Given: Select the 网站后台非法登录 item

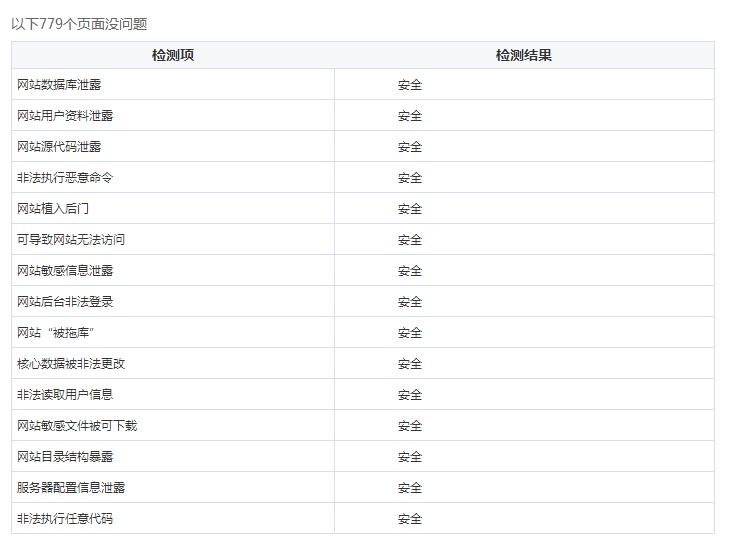Looking at the screenshot, I should pyautogui.click(x=65, y=302).
